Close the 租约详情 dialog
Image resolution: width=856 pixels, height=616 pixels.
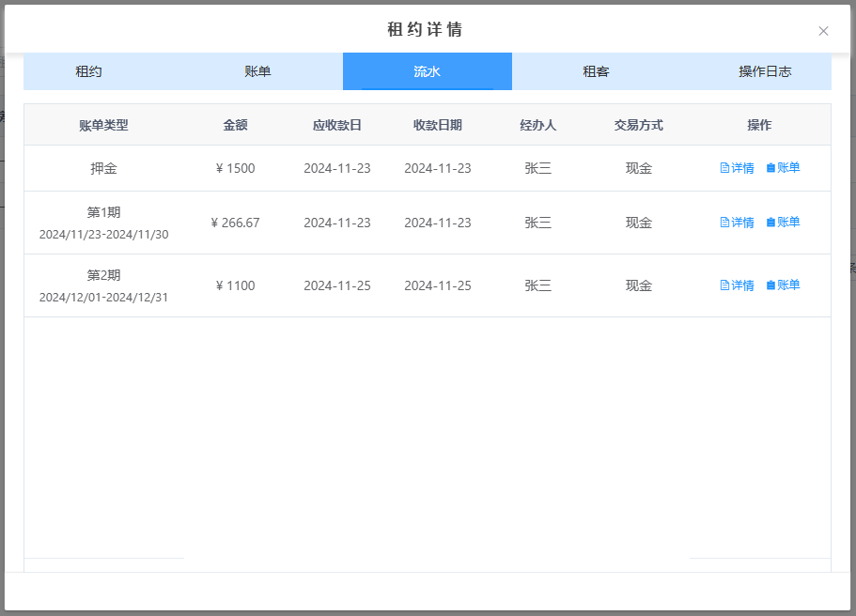[x=823, y=31]
